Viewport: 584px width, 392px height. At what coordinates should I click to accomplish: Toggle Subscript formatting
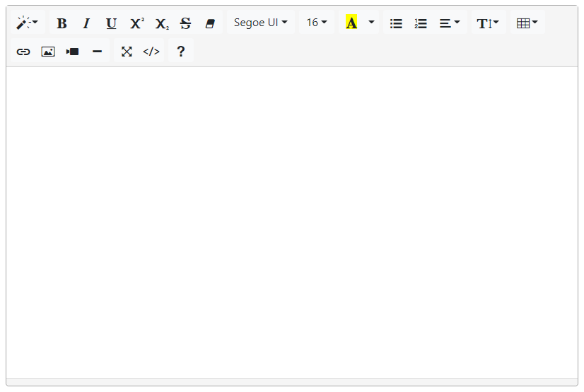tap(162, 23)
